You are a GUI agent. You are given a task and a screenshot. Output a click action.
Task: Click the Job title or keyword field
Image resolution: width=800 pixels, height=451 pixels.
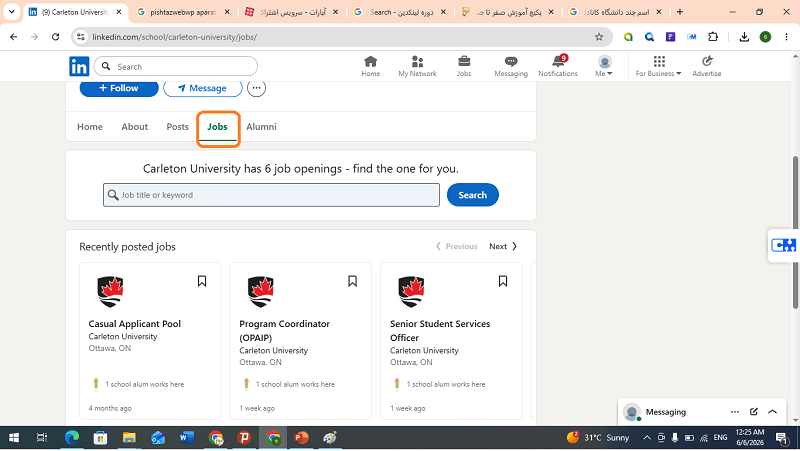click(x=271, y=195)
